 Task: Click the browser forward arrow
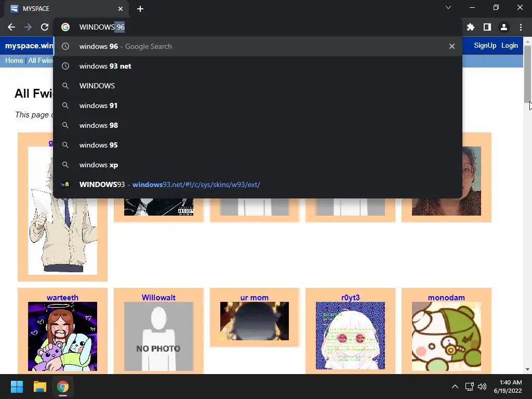point(28,27)
